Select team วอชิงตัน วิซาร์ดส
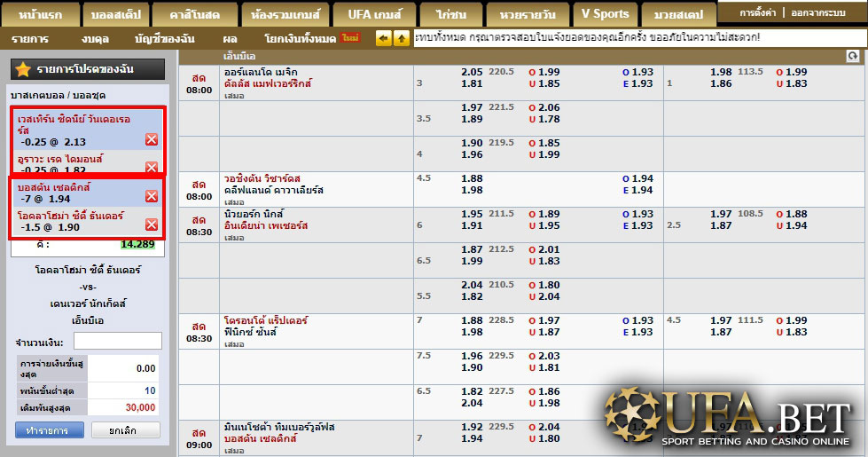868x457 pixels. 262,178
